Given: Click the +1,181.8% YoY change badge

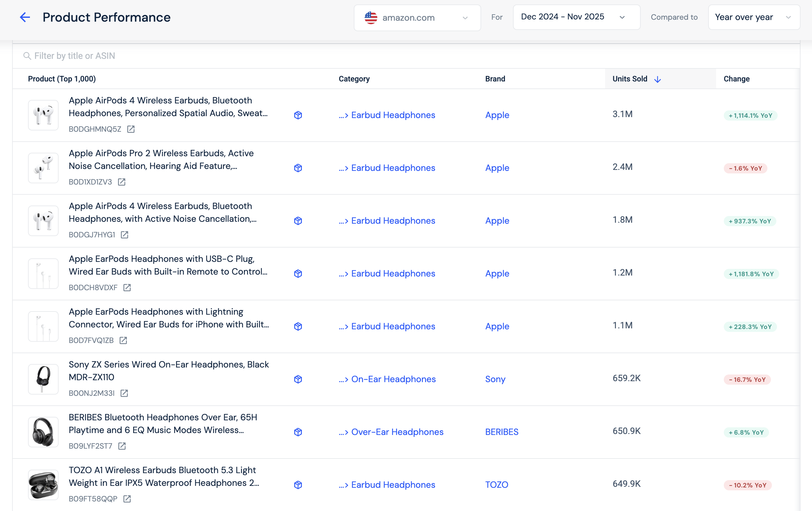Looking at the screenshot, I should (751, 274).
